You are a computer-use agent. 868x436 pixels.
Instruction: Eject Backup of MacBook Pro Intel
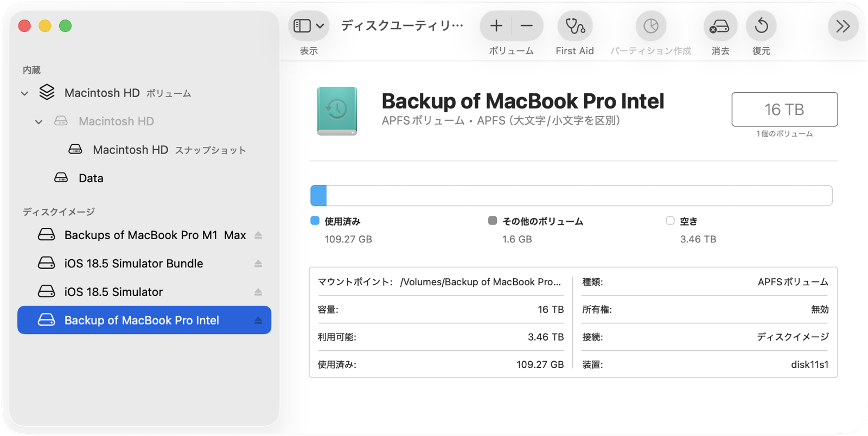point(258,320)
